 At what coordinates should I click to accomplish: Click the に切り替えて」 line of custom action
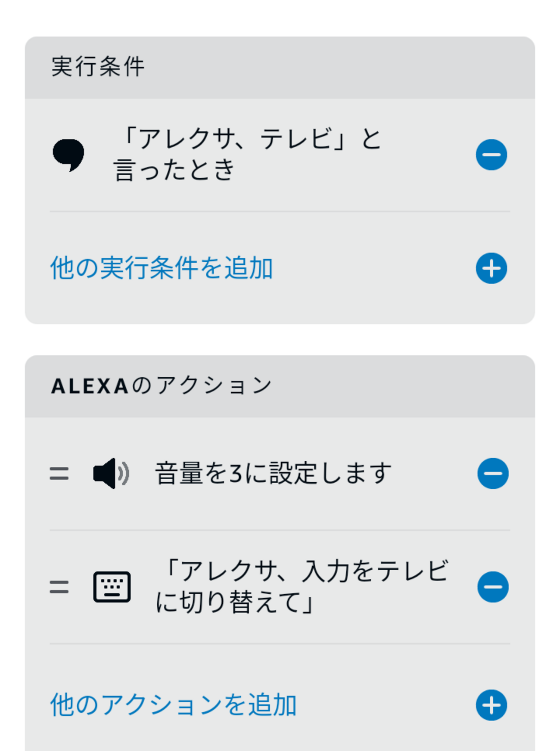[235, 602]
